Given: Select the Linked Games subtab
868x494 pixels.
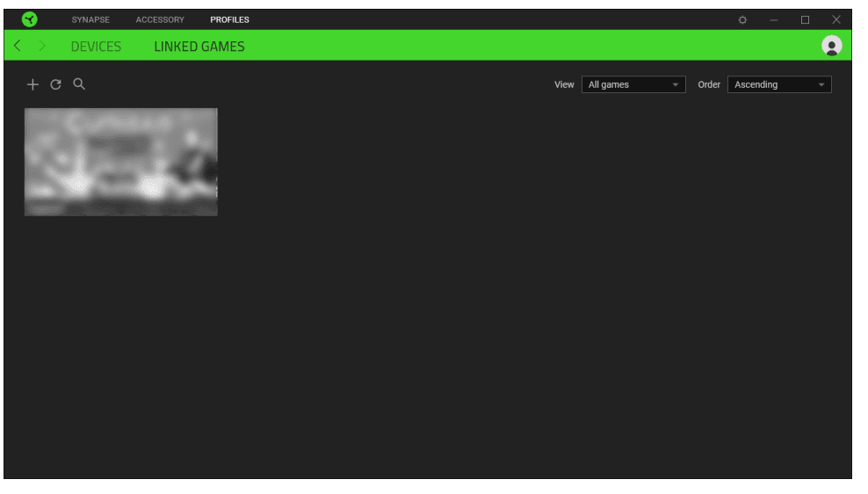Looking at the screenshot, I should (199, 47).
